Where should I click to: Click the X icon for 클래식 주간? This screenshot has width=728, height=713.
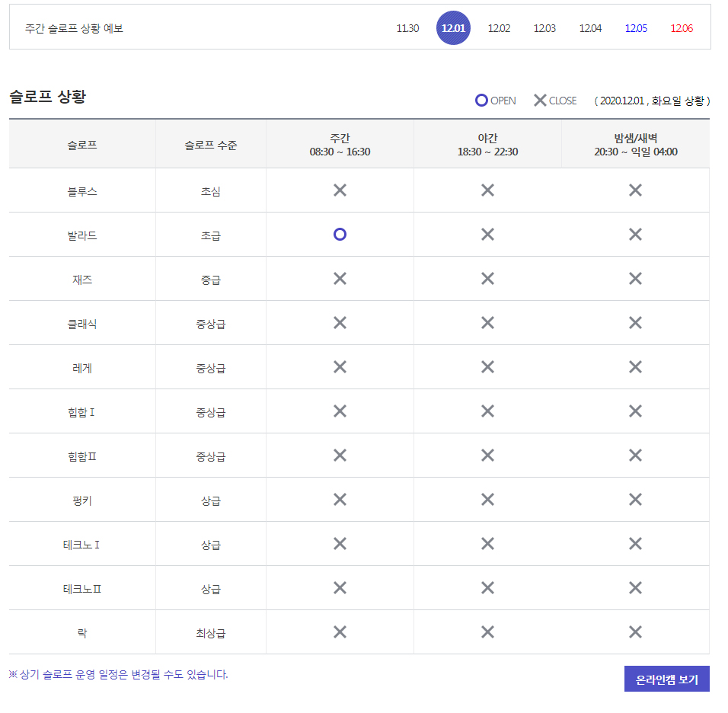(x=340, y=323)
